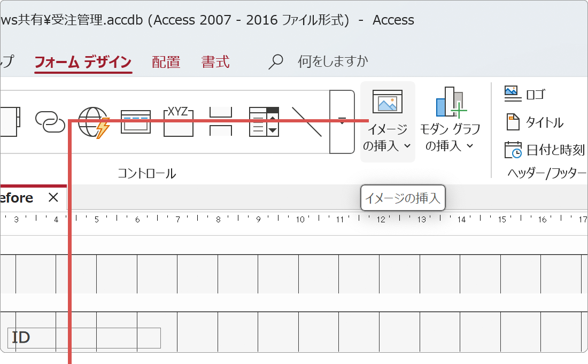This screenshot has height=364, width=588.
Task: Close the Before form tab
Action: (x=53, y=197)
